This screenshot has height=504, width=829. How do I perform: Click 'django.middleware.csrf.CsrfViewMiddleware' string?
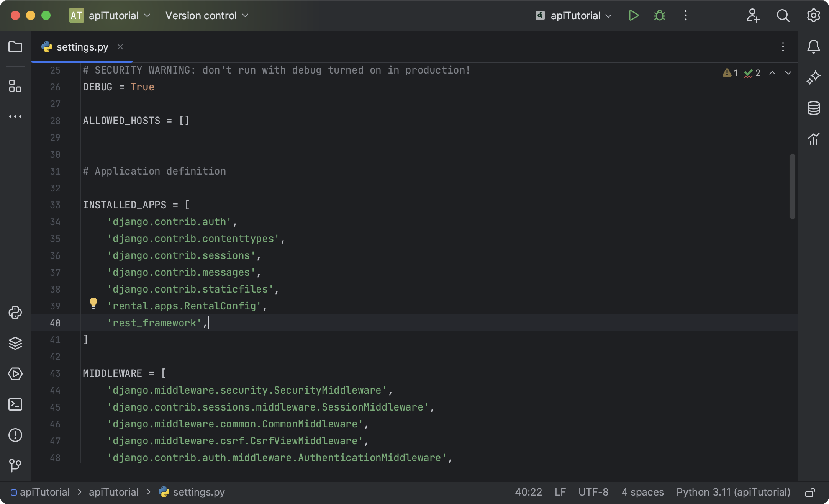(235, 441)
